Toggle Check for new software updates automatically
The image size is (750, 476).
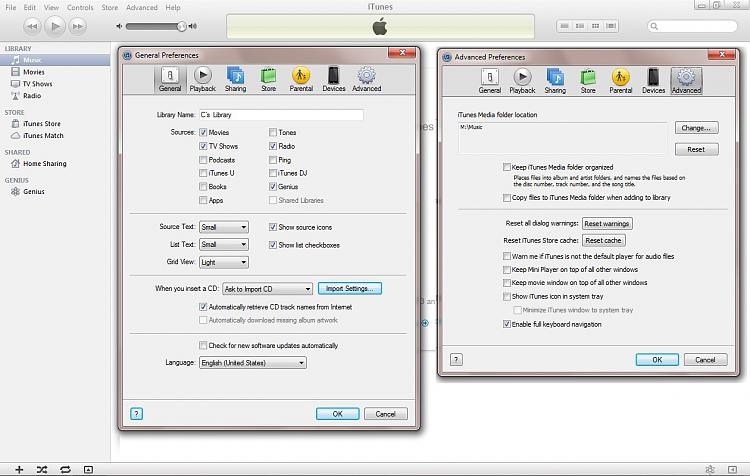point(203,345)
